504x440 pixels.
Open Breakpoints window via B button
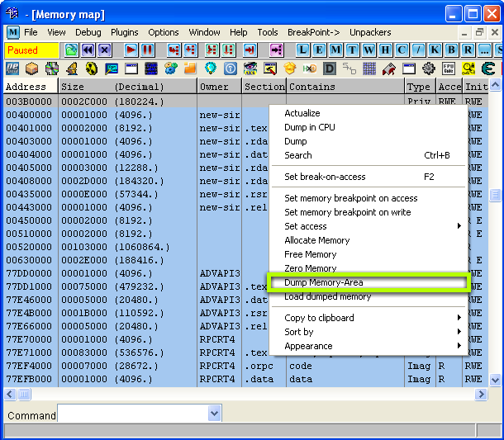[452, 50]
